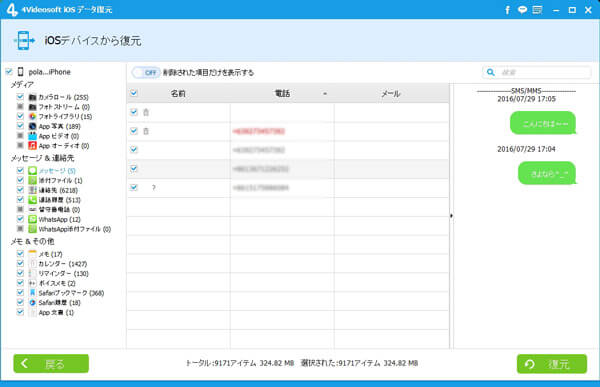
Task: Click the App Photos icon (189)
Action: pyautogui.click(x=33, y=126)
